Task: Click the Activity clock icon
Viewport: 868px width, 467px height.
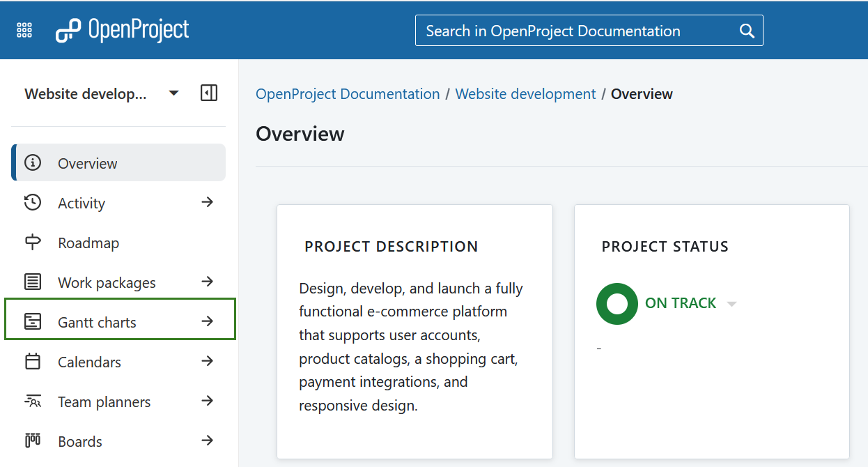Action: click(x=32, y=202)
